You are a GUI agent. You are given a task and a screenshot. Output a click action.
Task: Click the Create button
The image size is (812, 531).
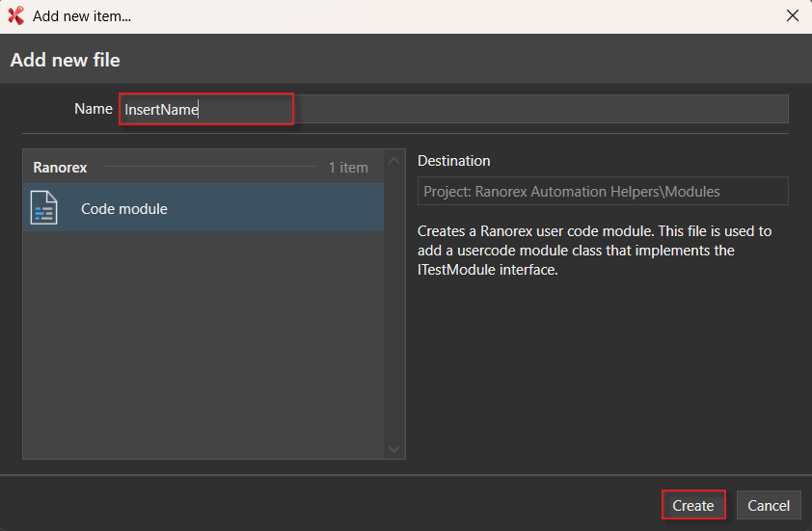(692, 505)
